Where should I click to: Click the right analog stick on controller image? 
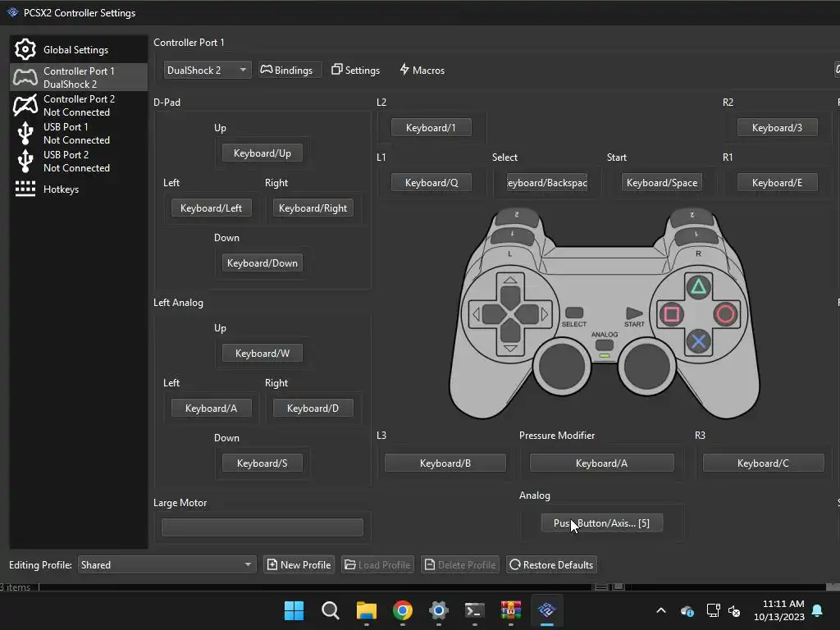(x=647, y=367)
